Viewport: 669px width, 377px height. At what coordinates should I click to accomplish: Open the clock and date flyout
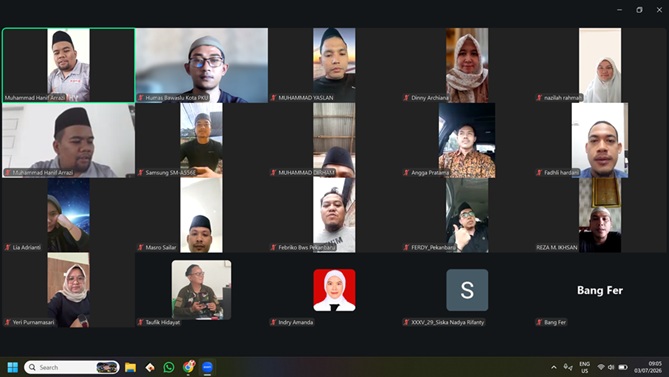(648, 367)
